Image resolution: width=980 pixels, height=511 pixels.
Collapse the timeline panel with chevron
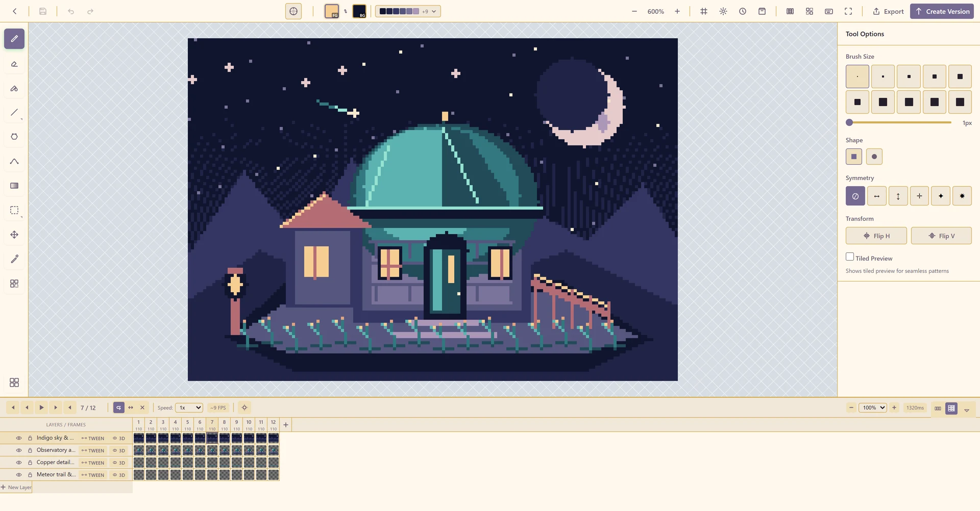click(967, 410)
